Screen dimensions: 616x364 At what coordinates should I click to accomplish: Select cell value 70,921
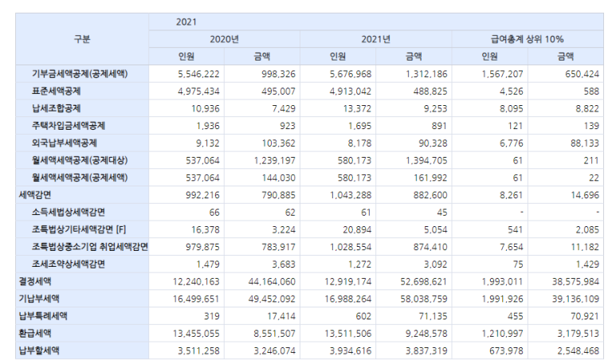(x=585, y=315)
